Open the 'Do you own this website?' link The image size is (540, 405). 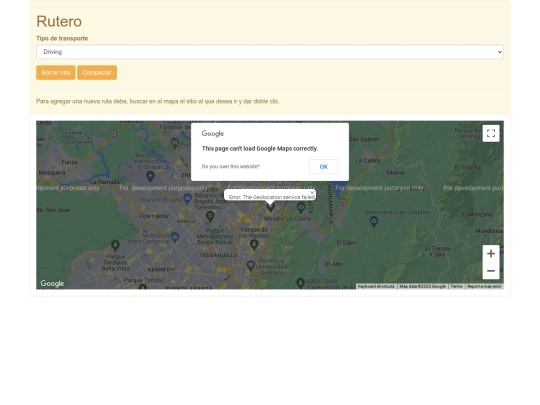pos(231,167)
